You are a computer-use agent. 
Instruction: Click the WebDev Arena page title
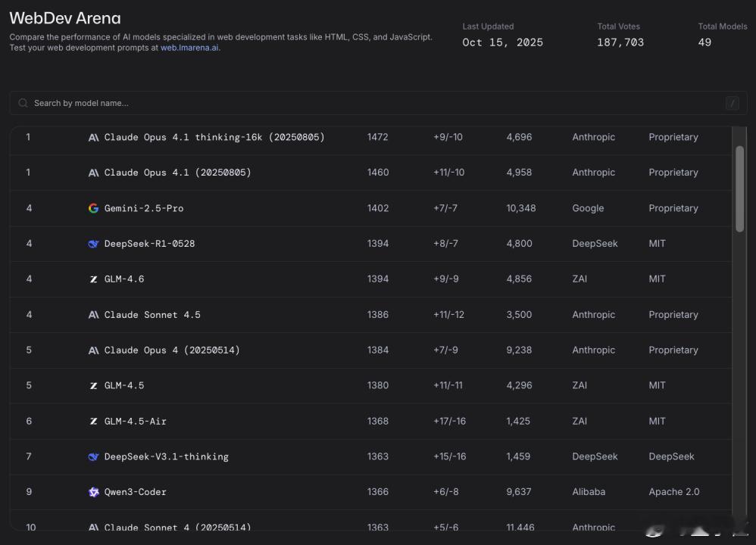(x=65, y=18)
